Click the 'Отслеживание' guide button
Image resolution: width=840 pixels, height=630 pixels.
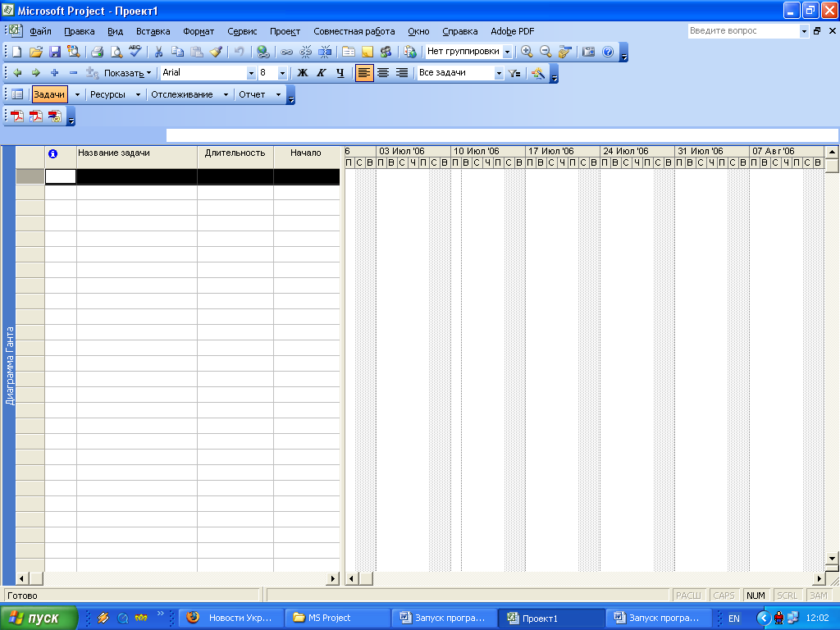(181, 94)
